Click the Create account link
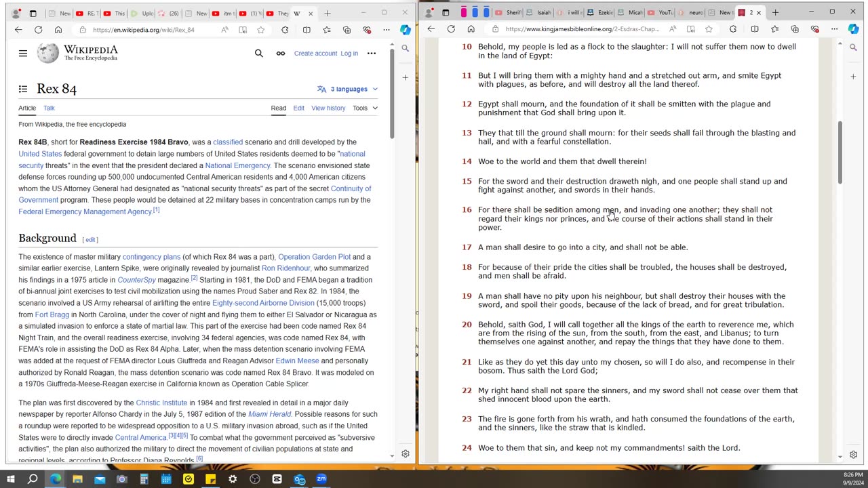Screen dimensions: 868x488 [x=315, y=54]
